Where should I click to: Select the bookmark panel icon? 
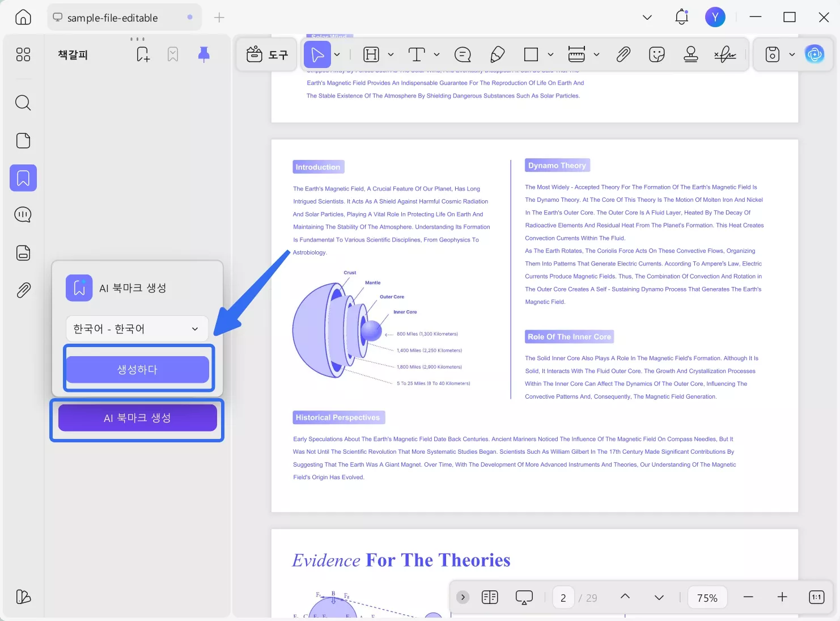tap(23, 178)
